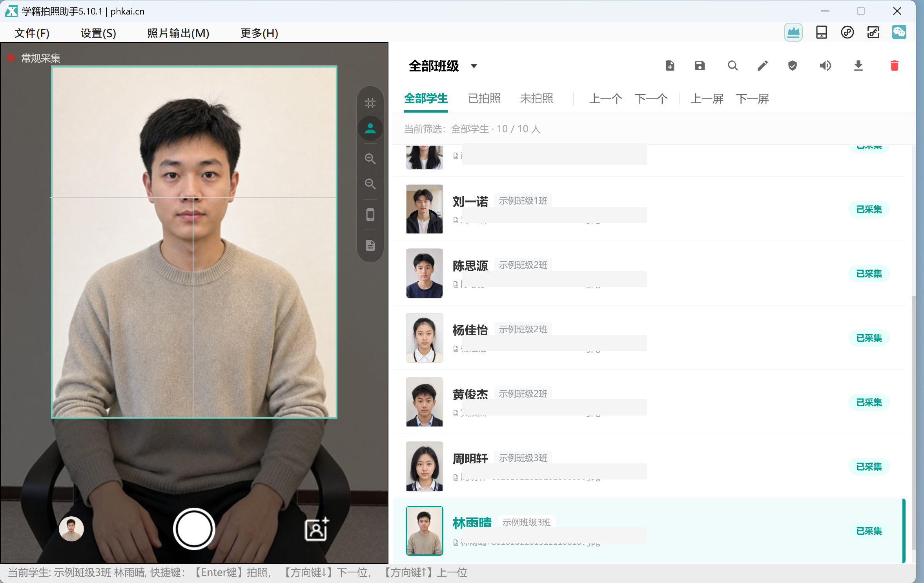Click the 下一屏 button
This screenshot has height=583, width=924.
tap(753, 98)
